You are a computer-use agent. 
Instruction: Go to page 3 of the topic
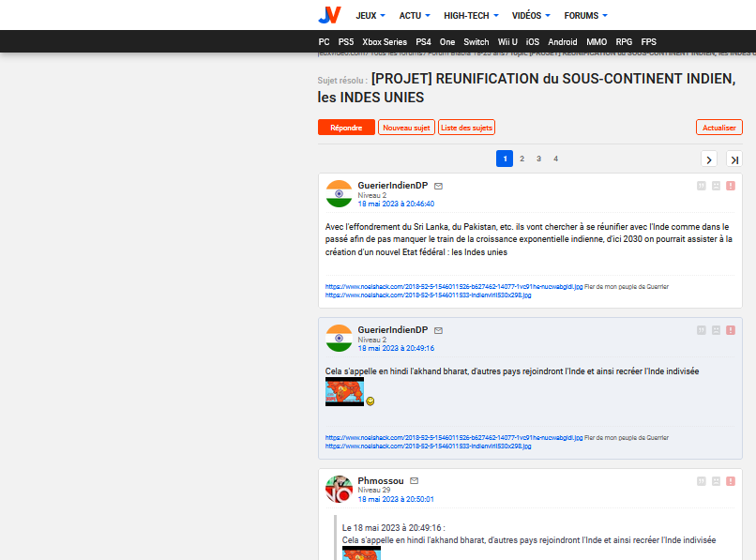[x=538, y=159]
